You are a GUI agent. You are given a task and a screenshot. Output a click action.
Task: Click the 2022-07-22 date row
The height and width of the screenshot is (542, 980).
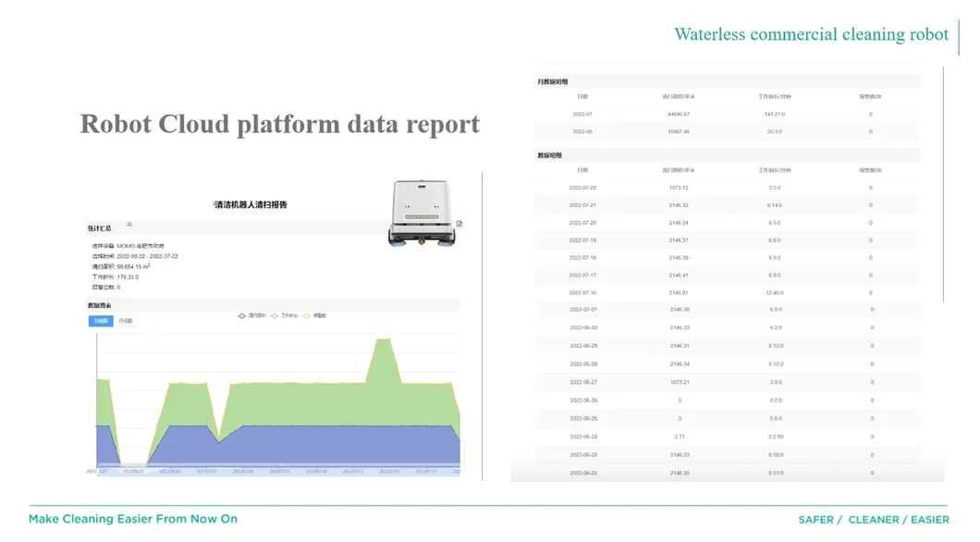582,188
